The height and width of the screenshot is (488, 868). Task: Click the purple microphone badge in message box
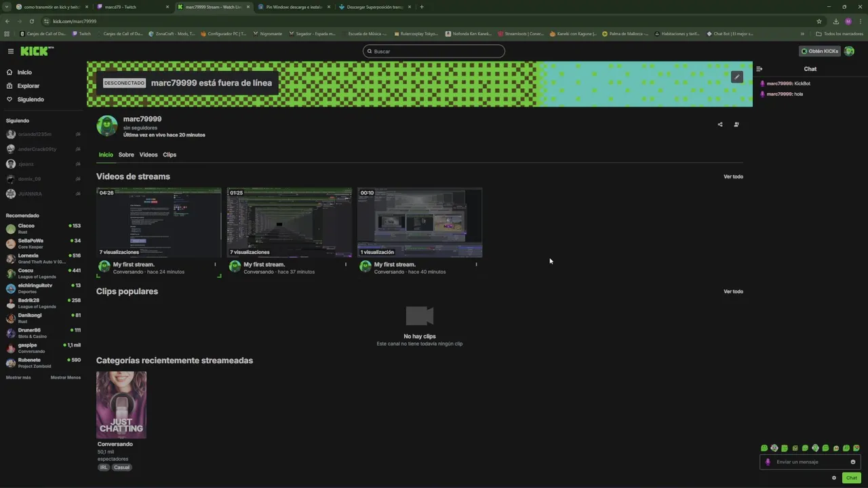[x=768, y=462]
